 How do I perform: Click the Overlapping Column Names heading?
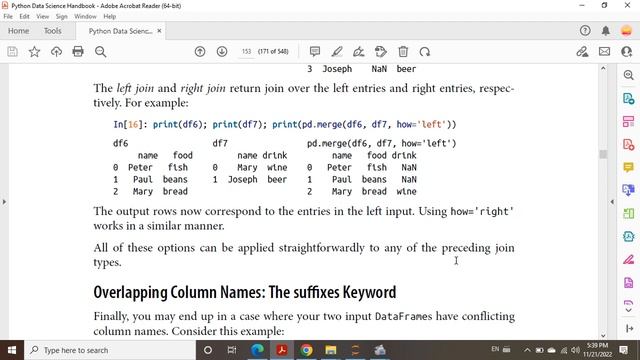click(244, 292)
